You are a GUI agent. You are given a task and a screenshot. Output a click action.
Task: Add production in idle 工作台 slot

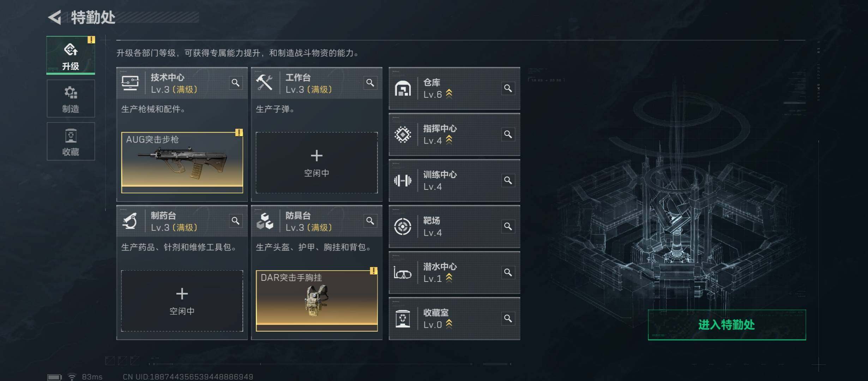pyautogui.click(x=317, y=163)
